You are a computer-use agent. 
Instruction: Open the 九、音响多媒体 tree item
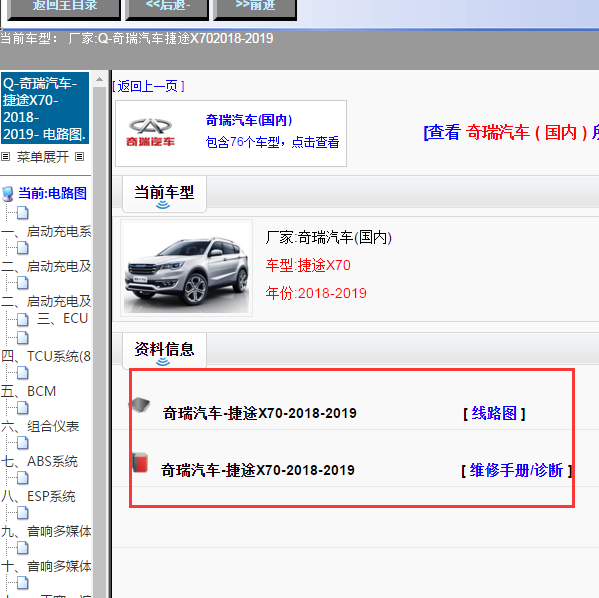coord(46,532)
